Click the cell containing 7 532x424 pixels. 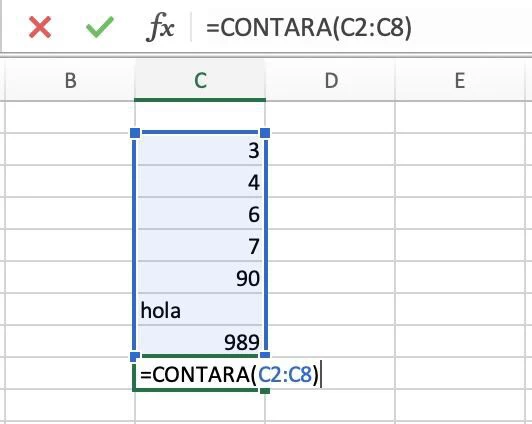[x=200, y=245]
